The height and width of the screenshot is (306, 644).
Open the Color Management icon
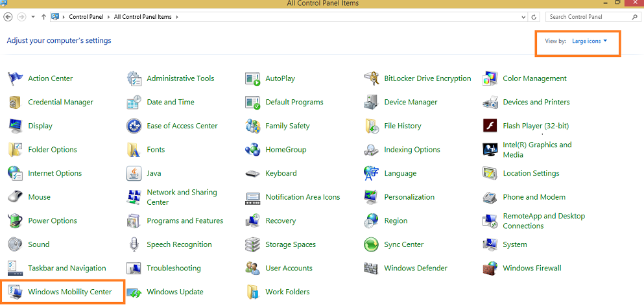[490, 78]
